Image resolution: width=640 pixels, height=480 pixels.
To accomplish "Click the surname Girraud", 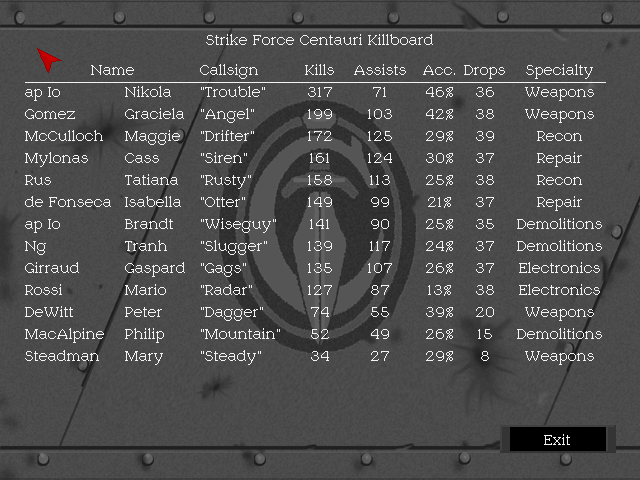I will click(x=52, y=269).
